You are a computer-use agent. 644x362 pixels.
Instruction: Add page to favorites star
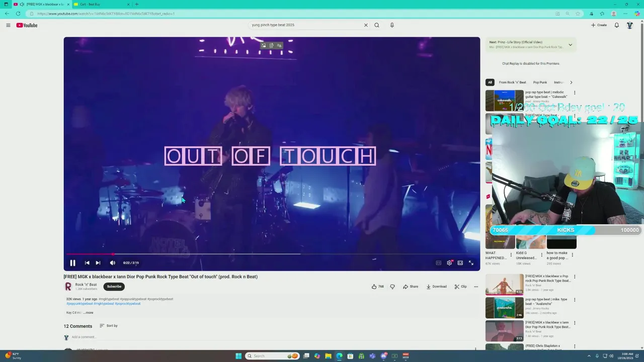click(578, 14)
